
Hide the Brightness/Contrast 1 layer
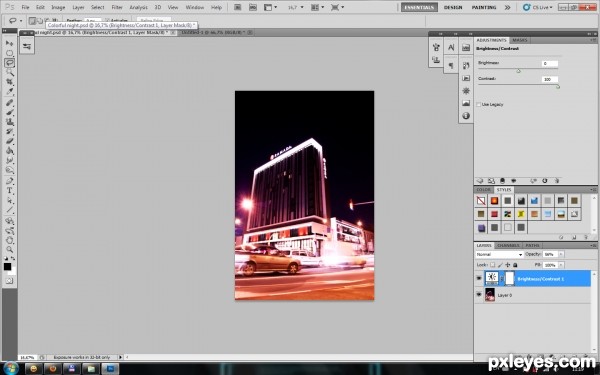click(479, 279)
